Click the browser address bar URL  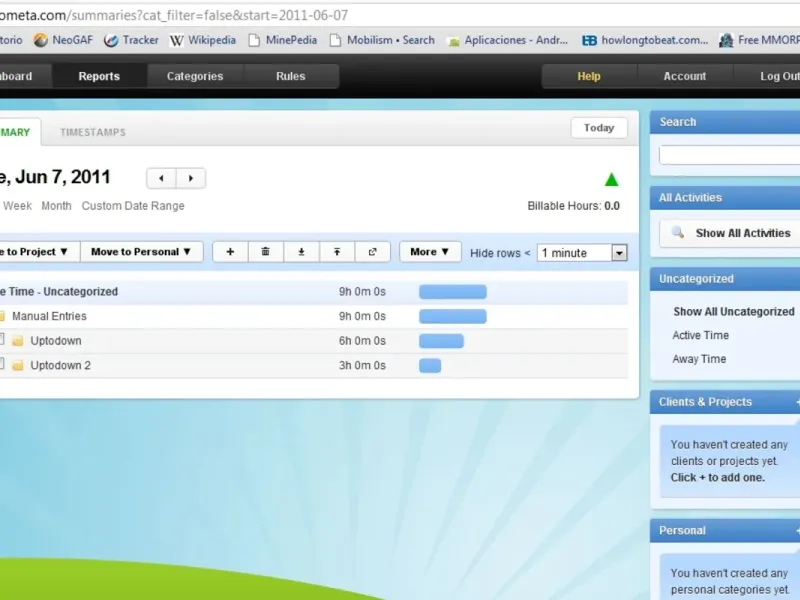coord(173,15)
